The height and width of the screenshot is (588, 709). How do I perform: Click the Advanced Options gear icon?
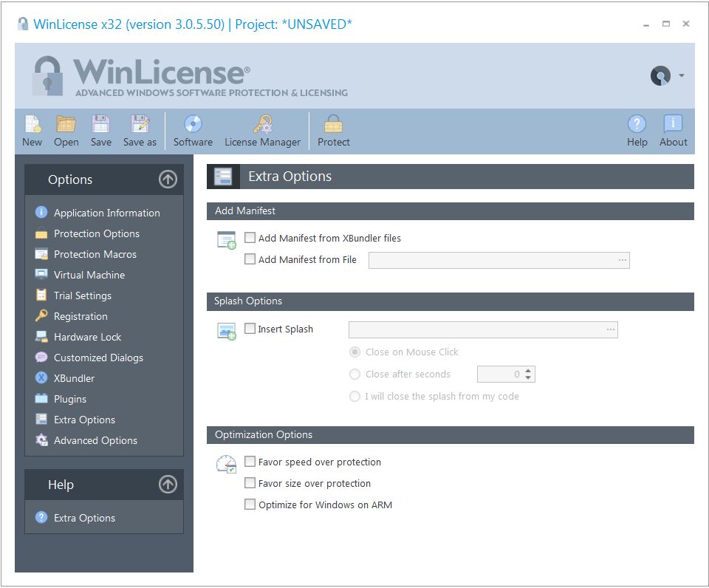41,440
